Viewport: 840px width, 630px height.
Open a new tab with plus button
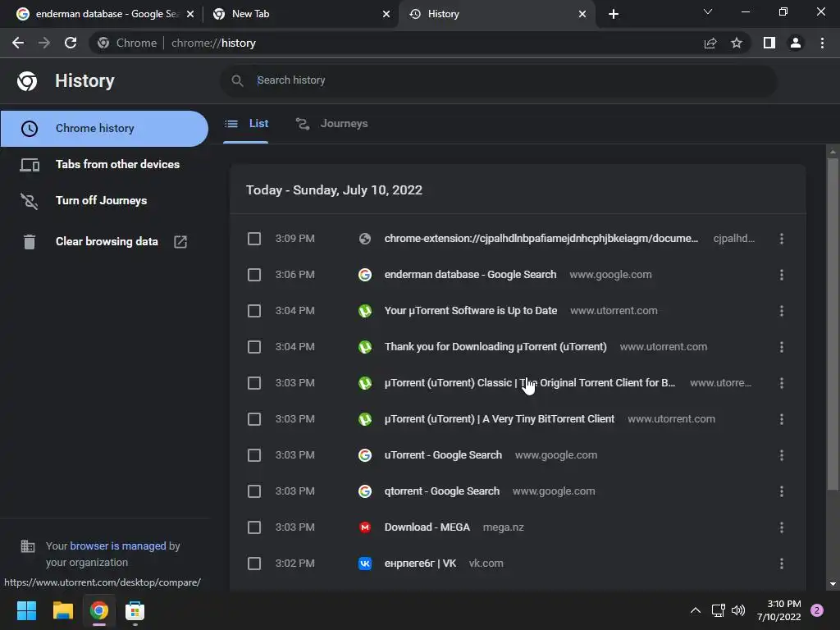(614, 14)
